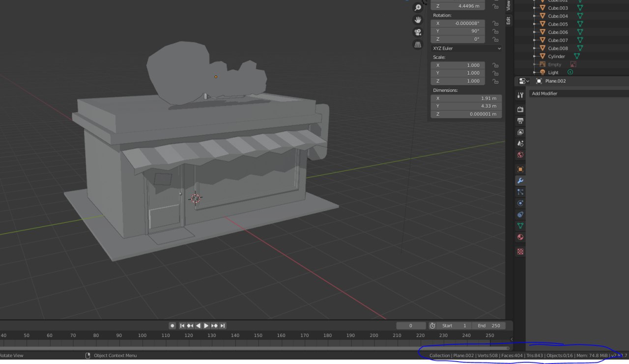The height and width of the screenshot is (364, 629).
Task: Select Cube.005 in outliner
Action: click(x=558, y=24)
